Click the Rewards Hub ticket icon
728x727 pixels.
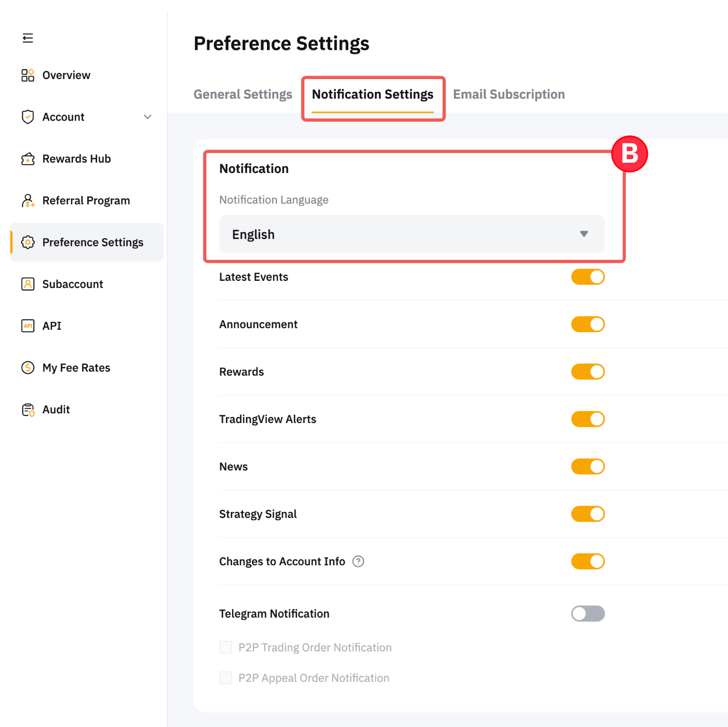pyautogui.click(x=28, y=159)
